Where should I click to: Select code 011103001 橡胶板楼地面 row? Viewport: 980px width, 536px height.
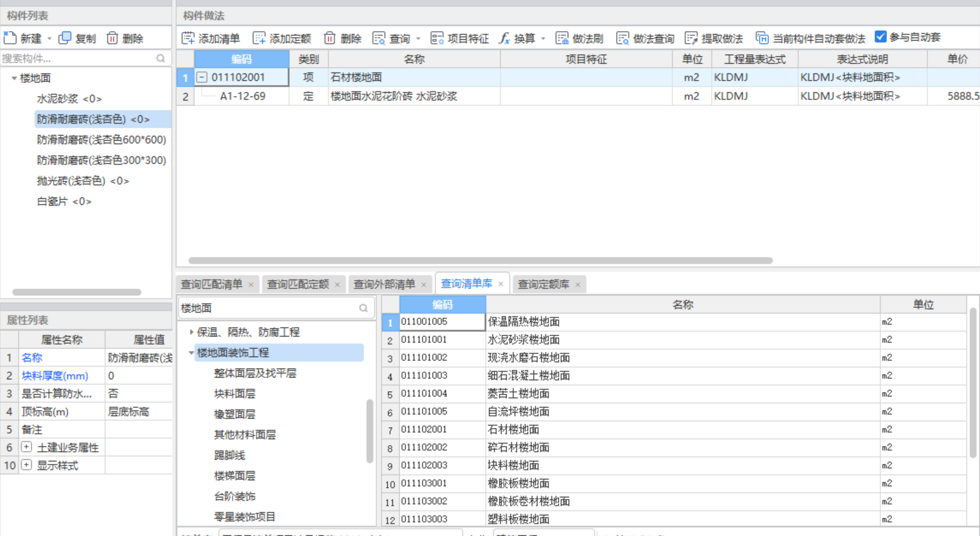(674, 484)
